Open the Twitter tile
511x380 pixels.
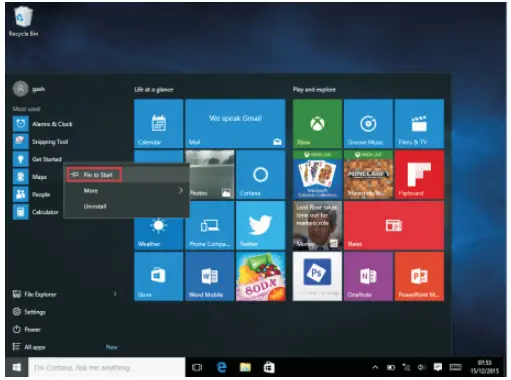coord(261,225)
